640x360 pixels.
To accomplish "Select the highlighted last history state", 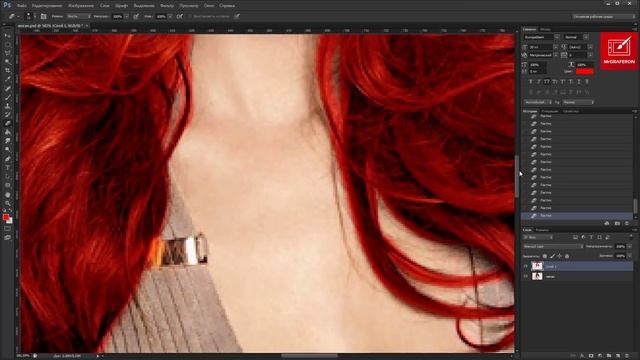I will tap(577, 216).
